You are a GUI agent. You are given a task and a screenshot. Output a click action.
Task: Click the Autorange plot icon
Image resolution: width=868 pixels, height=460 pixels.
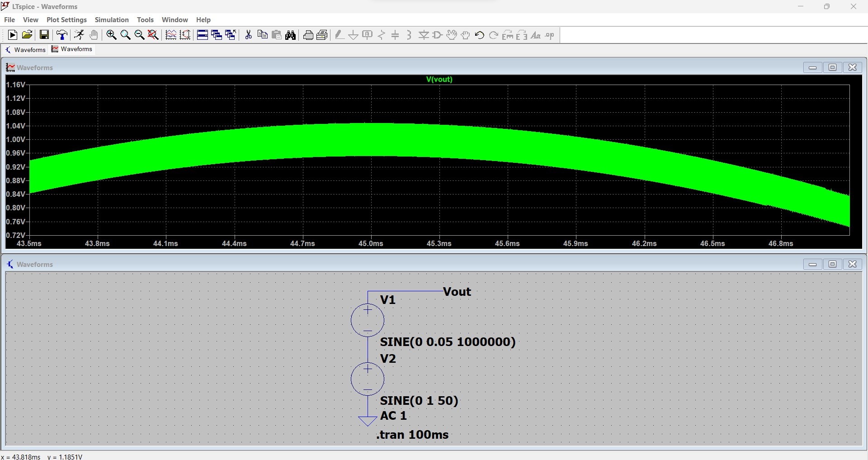point(171,35)
